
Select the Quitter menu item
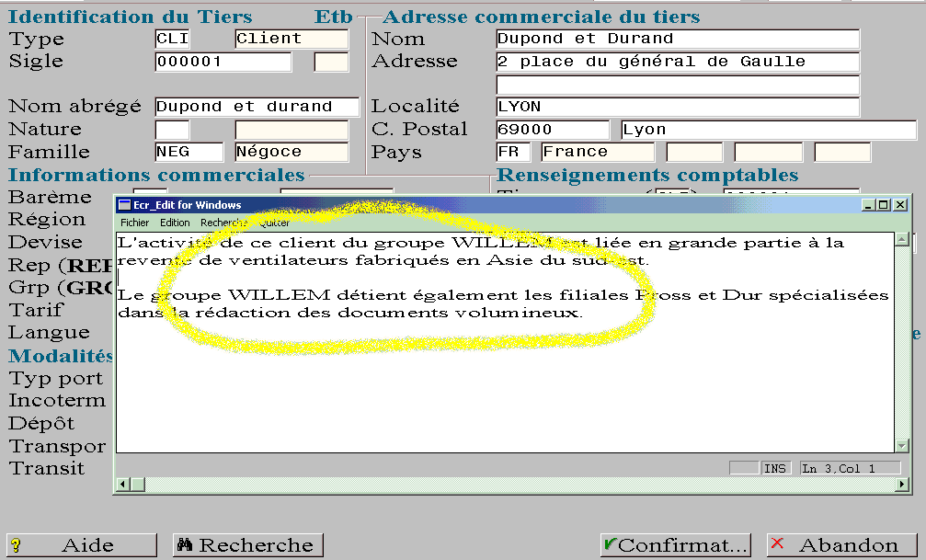click(x=275, y=223)
